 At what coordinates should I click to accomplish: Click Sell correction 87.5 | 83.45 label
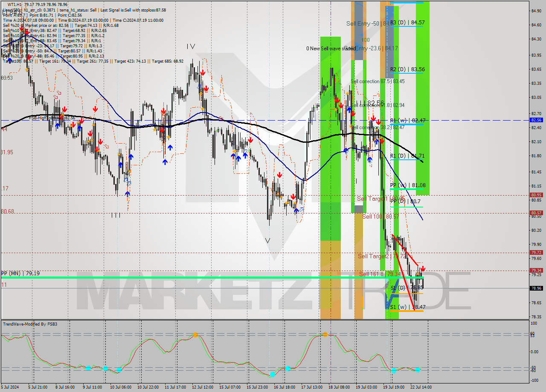coord(378,81)
